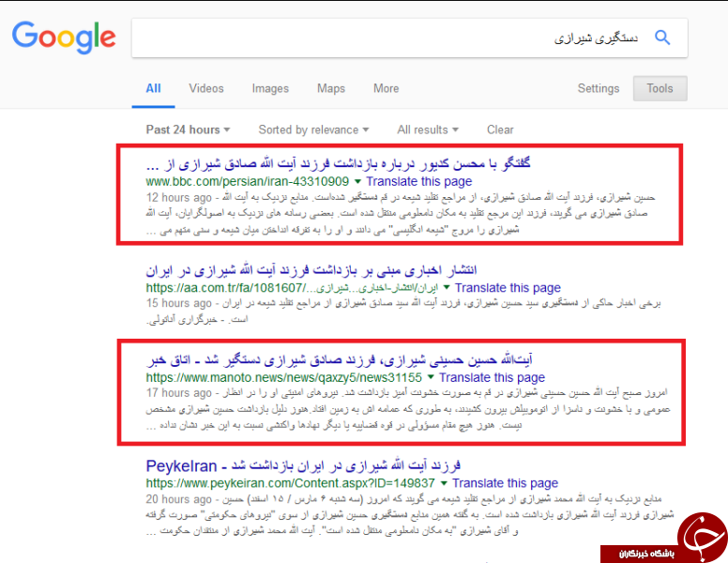
Task: Expand the arrow beside the peykeiran.com URL
Action: point(444,483)
